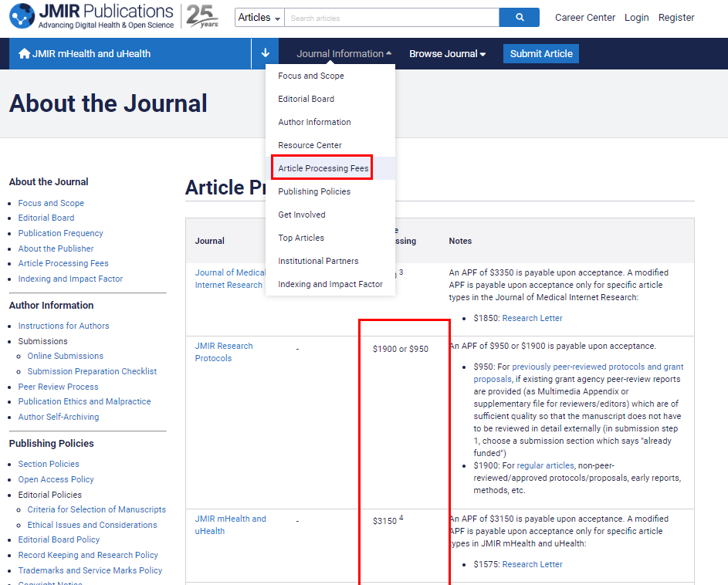Viewport: 728px width, 585px height.
Task: Click the JMIR Publications logo
Action: (x=91, y=16)
